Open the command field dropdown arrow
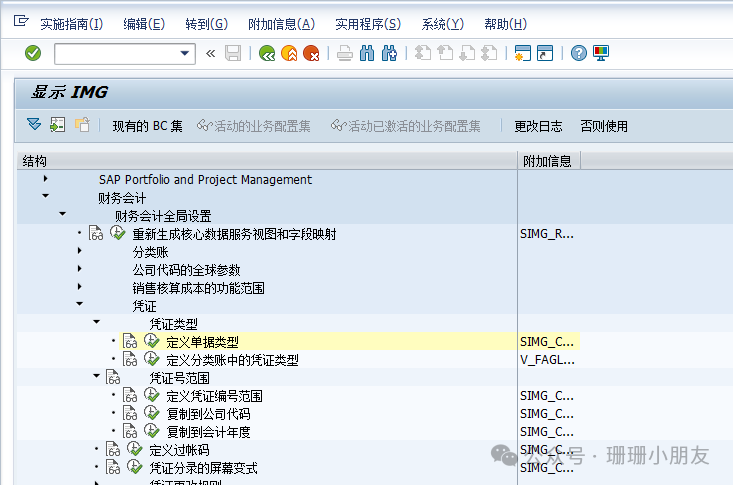 point(186,54)
